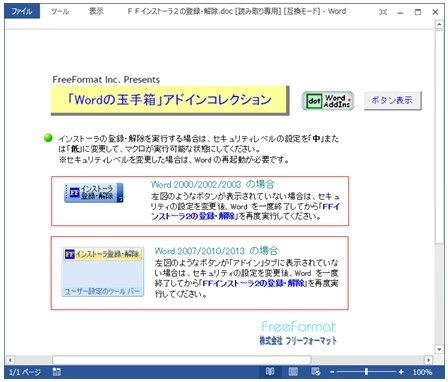Screen dimensions: 448x382
Task: Click the 1/1 ページ page indicator
Action: (24, 372)
